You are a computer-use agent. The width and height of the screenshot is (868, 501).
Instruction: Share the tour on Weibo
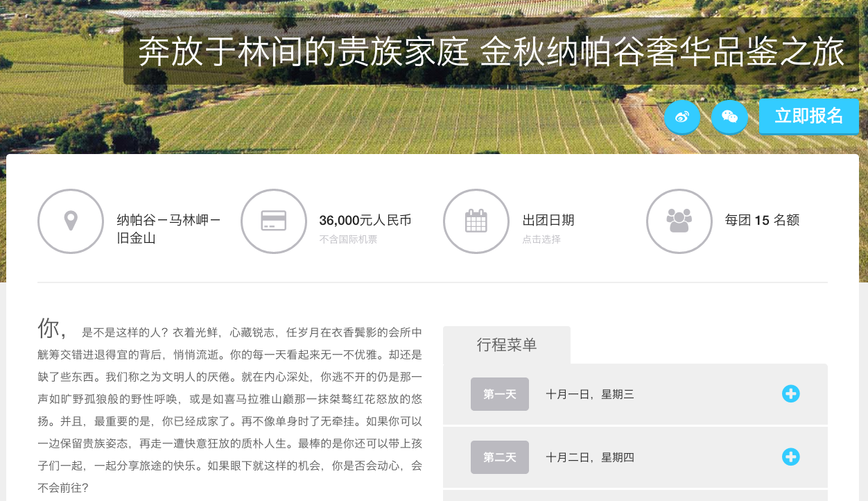pyautogui.click(x=682, y=117)
